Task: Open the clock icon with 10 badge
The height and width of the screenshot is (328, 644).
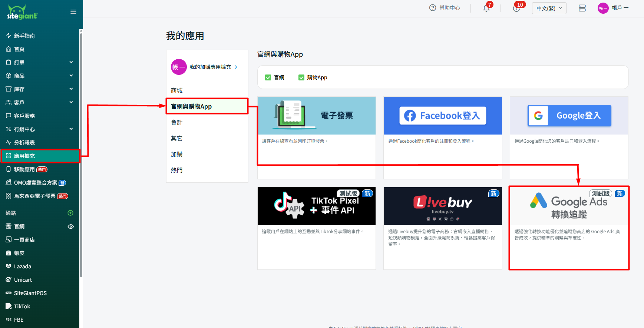Action: [x=516, y=8]
